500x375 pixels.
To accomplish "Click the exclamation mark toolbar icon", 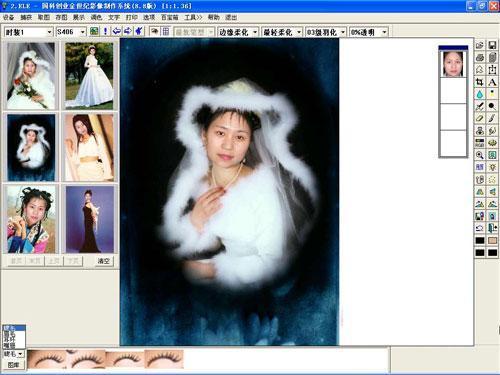I will [105, 31].
